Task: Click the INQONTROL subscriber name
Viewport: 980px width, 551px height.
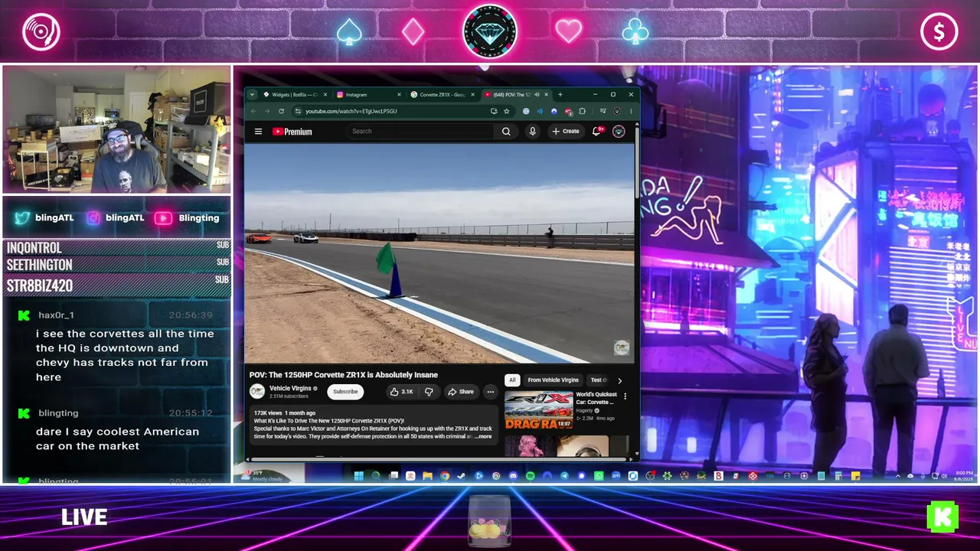Action: [x=34, y=248]
